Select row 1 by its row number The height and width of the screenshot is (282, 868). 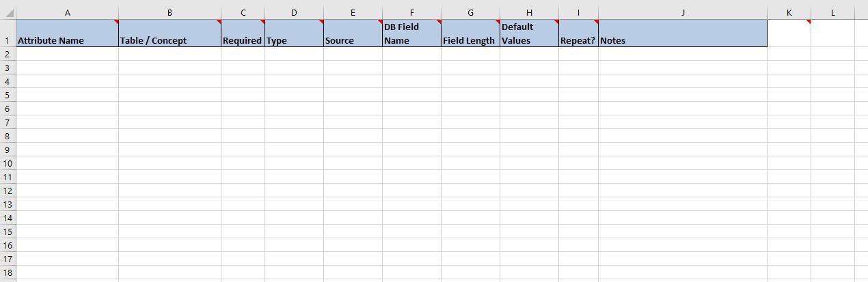tap(7, 40)
